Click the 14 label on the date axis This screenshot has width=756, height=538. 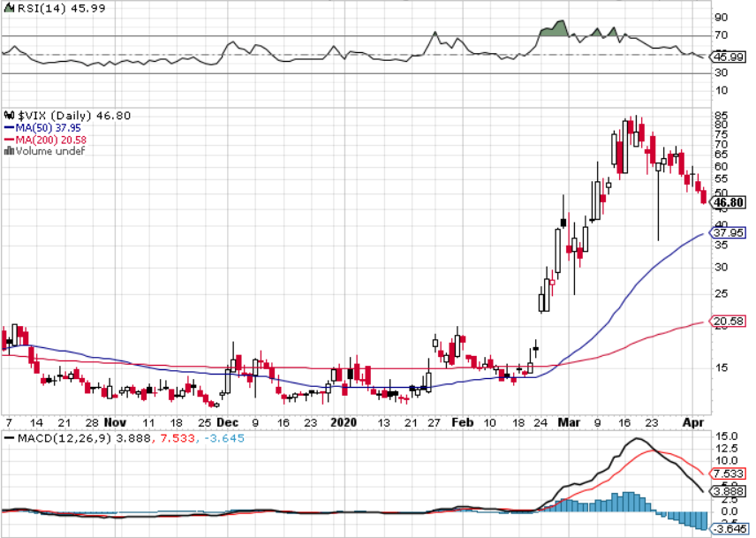36,423
